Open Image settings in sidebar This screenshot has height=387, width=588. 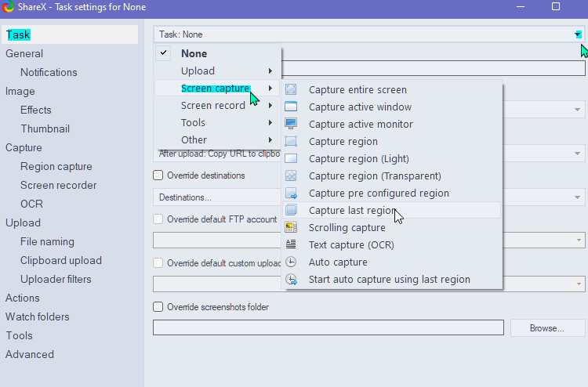[20, 91]
